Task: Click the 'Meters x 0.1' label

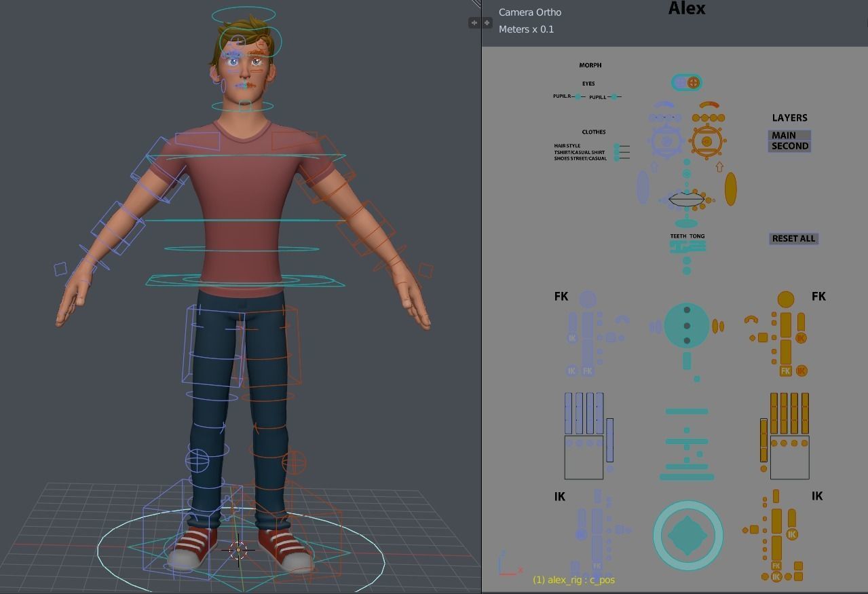Action: 526,29
